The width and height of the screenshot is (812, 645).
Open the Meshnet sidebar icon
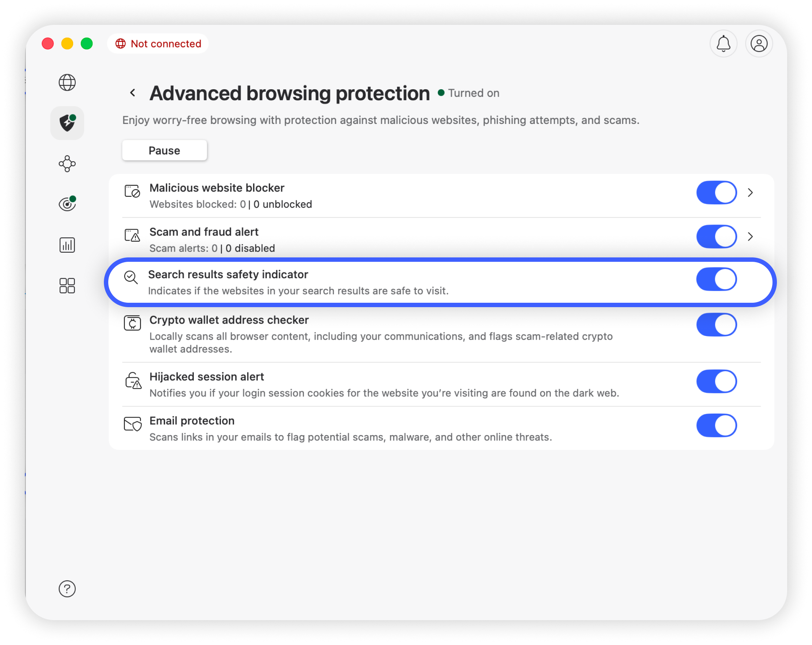click(x=67, y=164)
